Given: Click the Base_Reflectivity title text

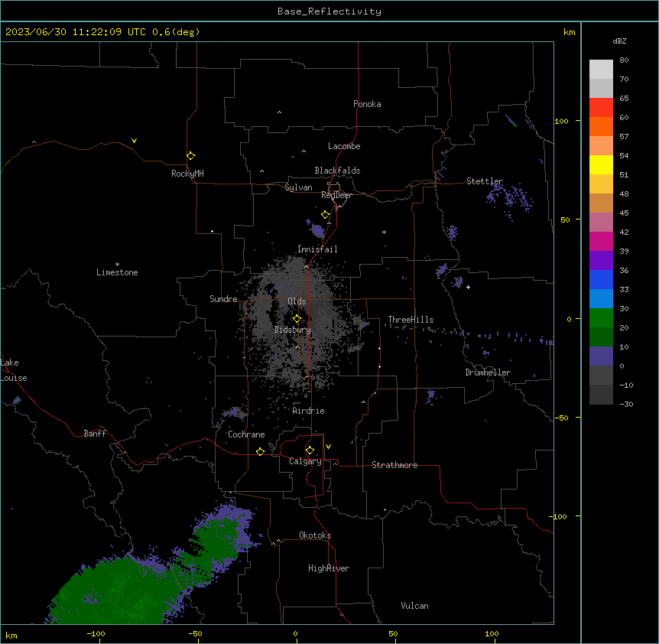Looking at the screenshot, I should (329, 11).
